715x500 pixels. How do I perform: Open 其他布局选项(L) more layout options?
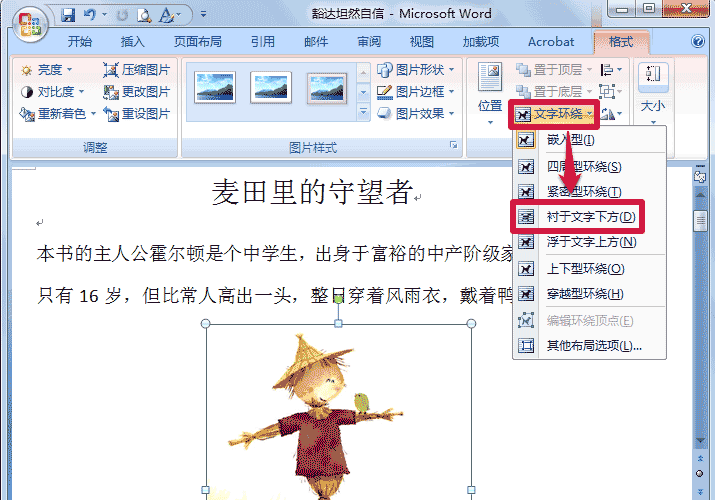[x=590, y=346]
